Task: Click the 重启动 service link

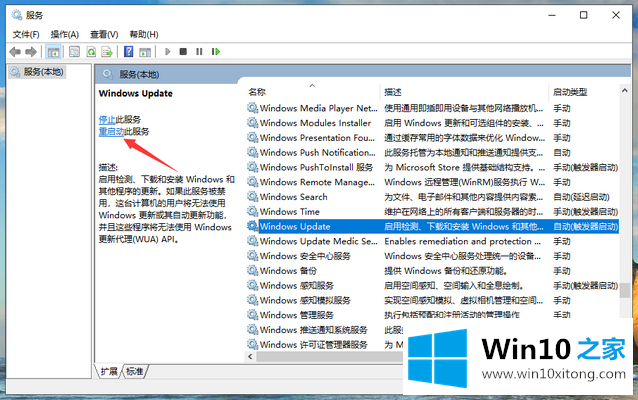Action: tap(111, 131)
